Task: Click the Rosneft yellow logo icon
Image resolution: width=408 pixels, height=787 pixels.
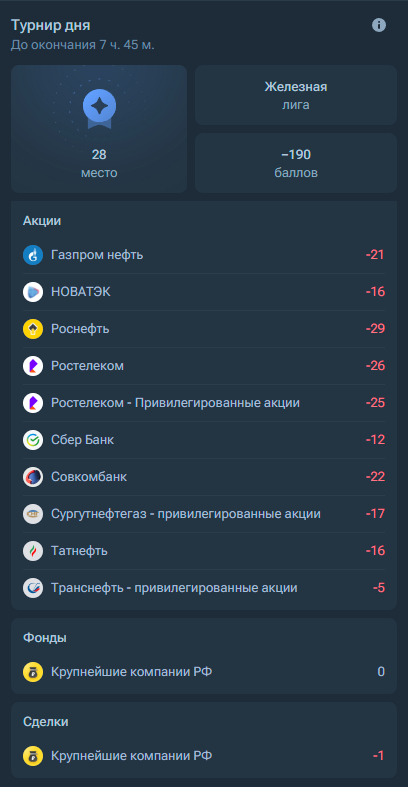Action: pyautogui.click(x=33, y=329)
